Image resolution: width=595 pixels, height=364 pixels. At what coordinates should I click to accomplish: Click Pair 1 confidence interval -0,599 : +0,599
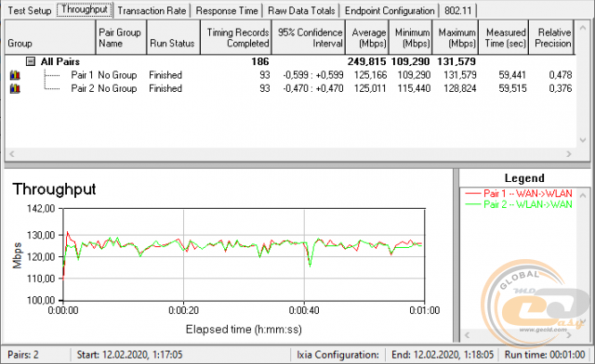point(313,75)
